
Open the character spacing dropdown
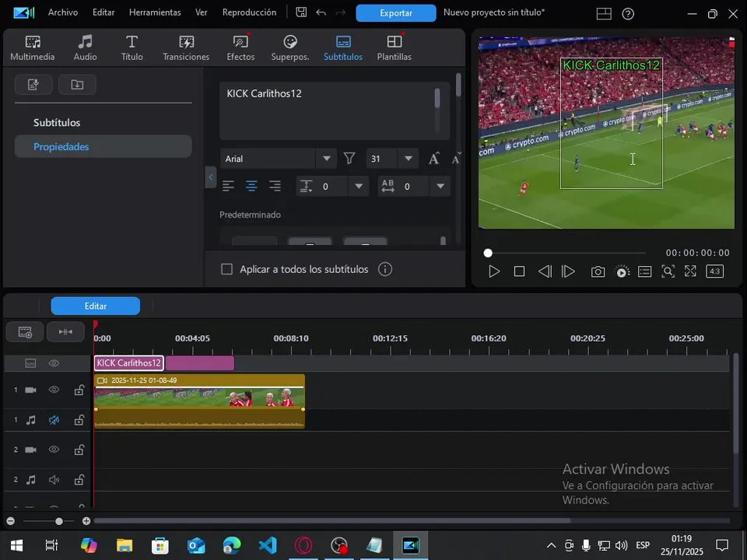(x=440, y=186)
